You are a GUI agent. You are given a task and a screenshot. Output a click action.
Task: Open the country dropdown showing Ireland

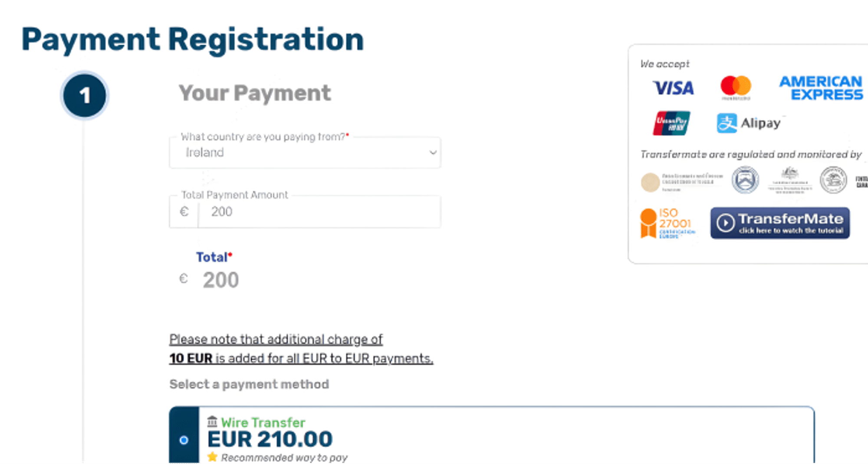[x=305, y=152]
